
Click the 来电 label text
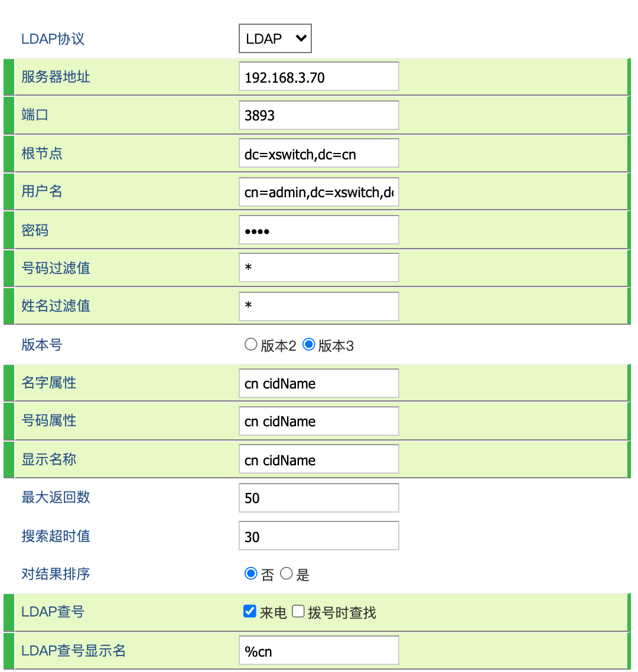(273, 612)
